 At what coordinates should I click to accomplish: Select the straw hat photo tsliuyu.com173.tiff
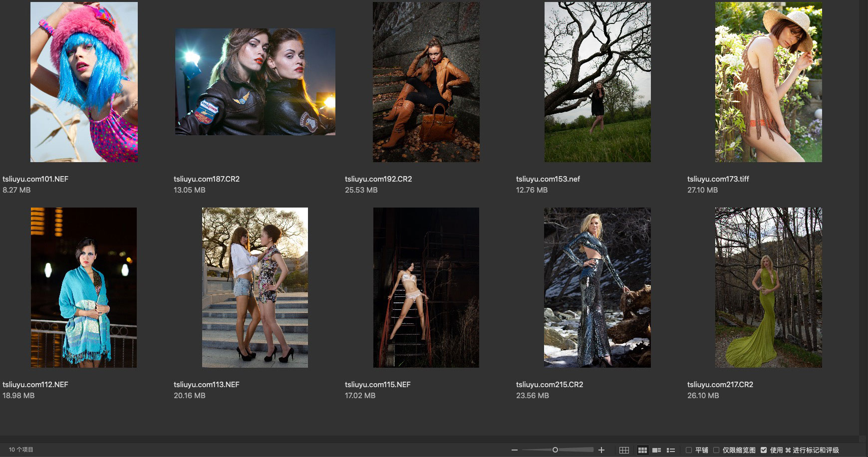click(x=768, y=82)
